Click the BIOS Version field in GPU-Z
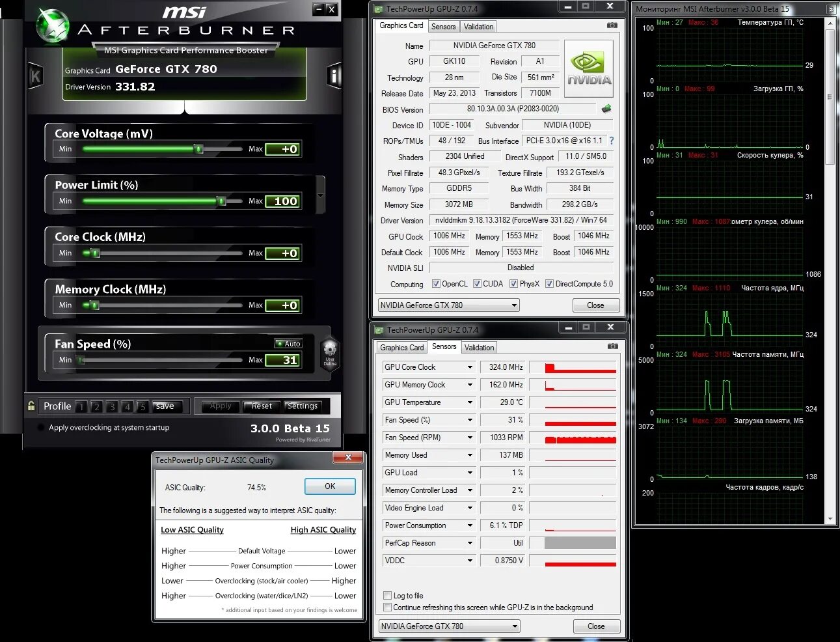 pyautogui.click(x=513, y=109)
